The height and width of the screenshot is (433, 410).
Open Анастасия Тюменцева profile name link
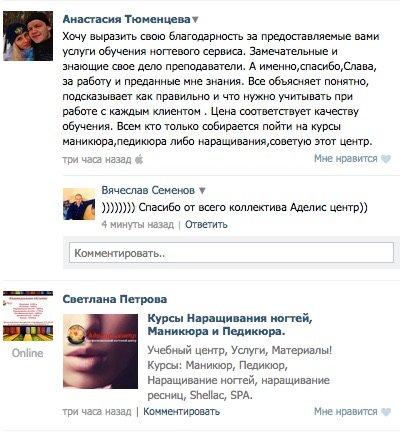pyautogui.click(x=126, y=19)
